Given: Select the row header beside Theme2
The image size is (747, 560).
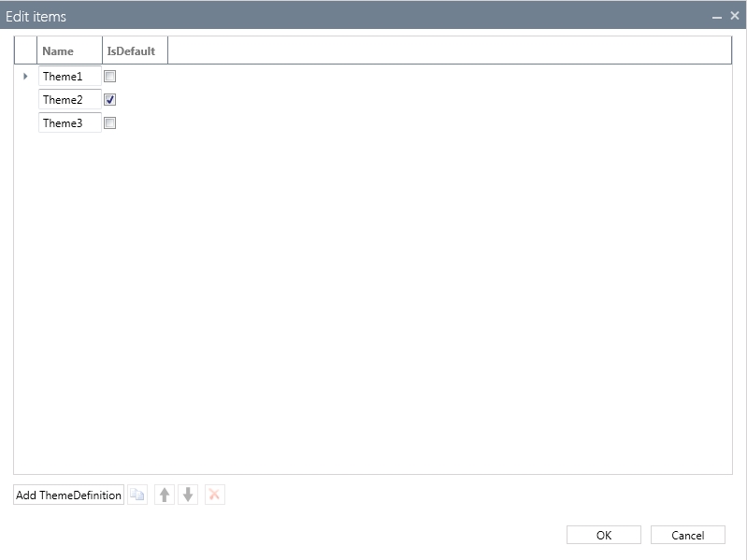Looking at the screenshot, I should (x=25, y=100).
